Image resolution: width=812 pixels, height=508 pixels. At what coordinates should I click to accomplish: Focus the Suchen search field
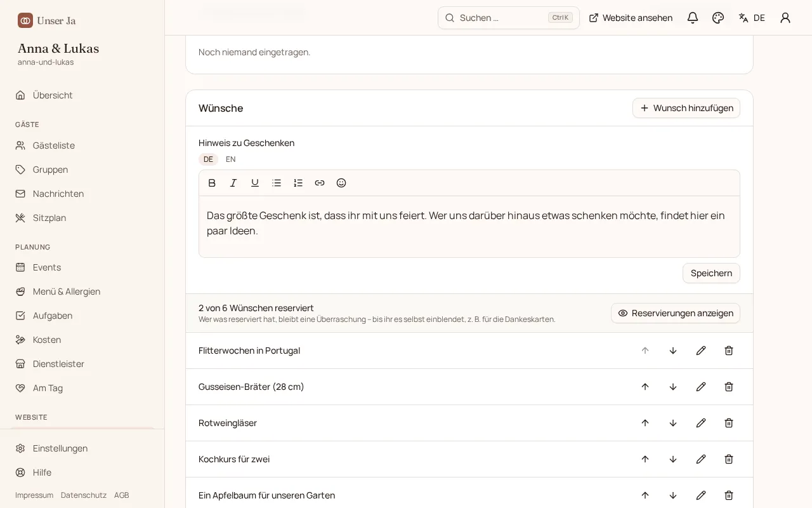pos(509,18)
